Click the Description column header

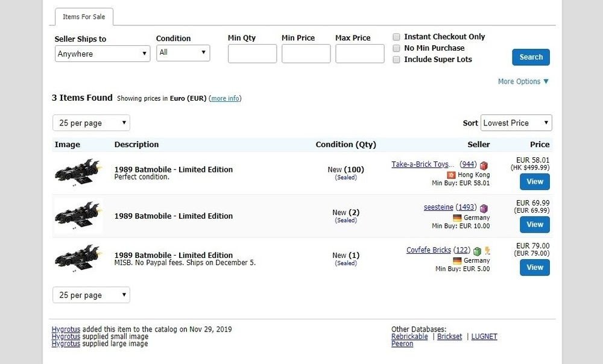(x=136, y=145)
